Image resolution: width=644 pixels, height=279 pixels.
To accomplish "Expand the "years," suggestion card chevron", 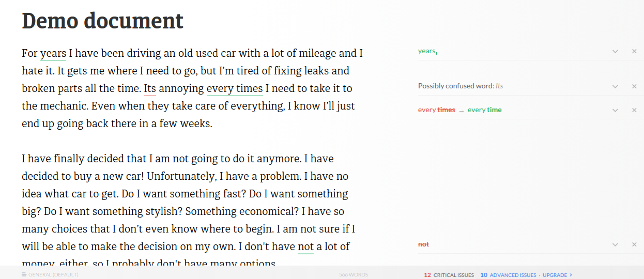I will tap(615, 51).
